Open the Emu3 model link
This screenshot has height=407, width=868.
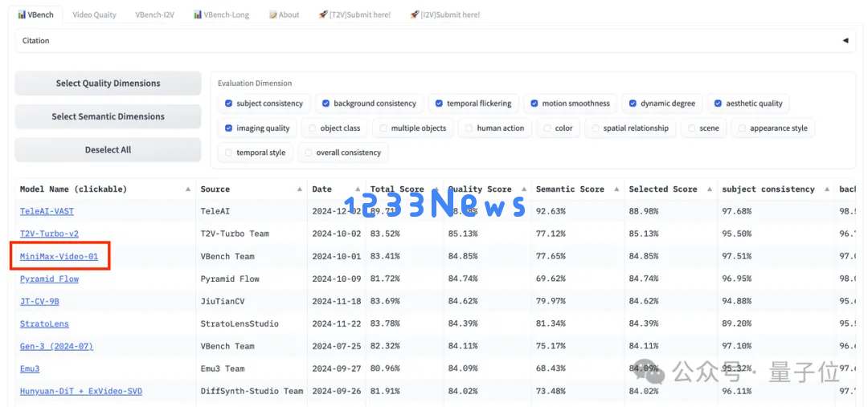(30, 368)
